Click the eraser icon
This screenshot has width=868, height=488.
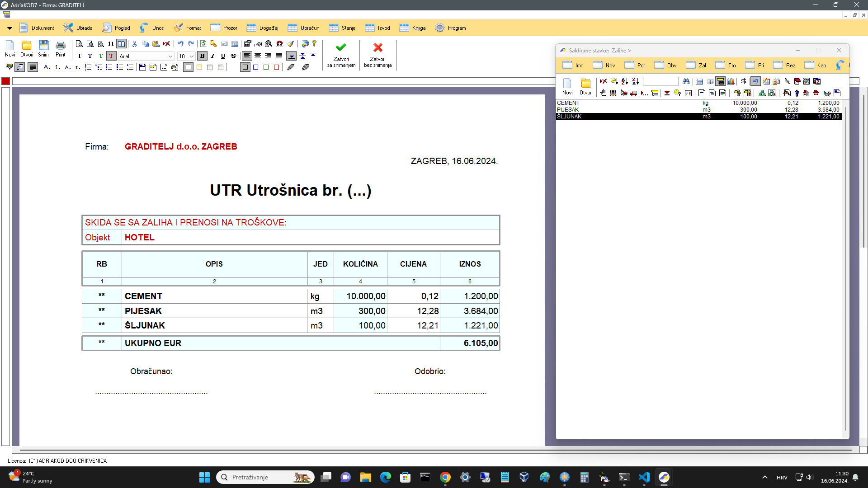306,67
